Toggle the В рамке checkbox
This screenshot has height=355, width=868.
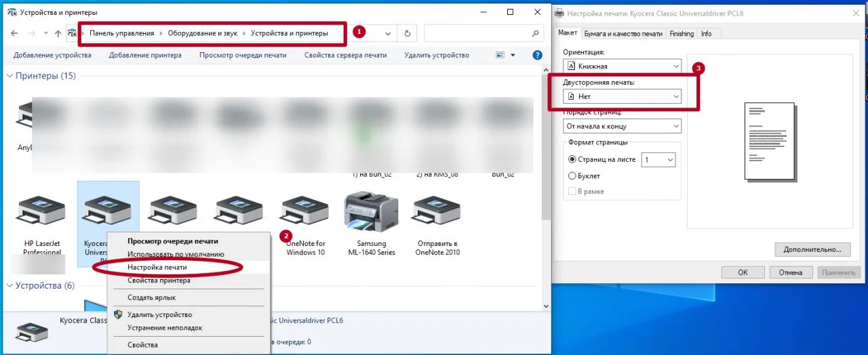tap(572, 191)
